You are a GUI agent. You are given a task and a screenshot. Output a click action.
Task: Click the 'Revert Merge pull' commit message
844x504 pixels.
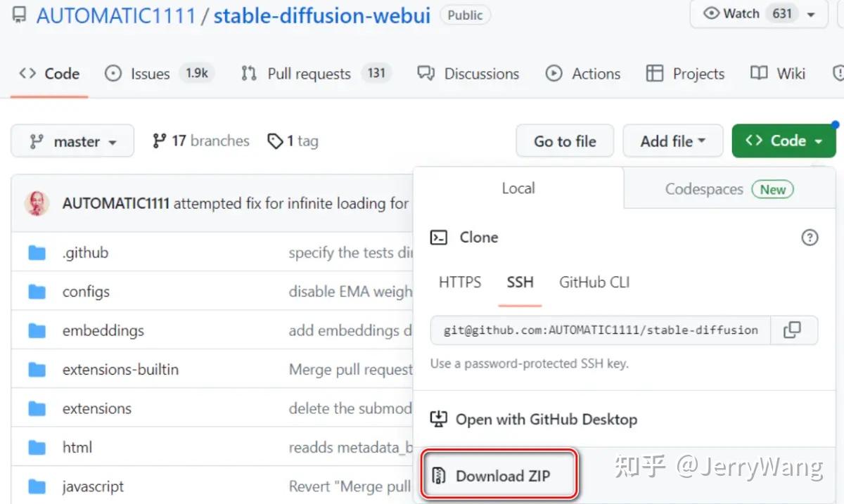(x=350, y=486)
